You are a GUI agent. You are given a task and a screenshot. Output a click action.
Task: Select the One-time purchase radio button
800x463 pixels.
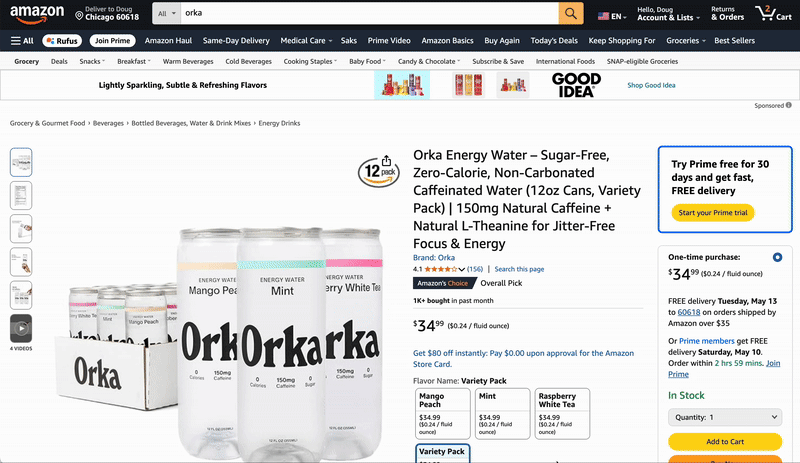click(777, 257)
